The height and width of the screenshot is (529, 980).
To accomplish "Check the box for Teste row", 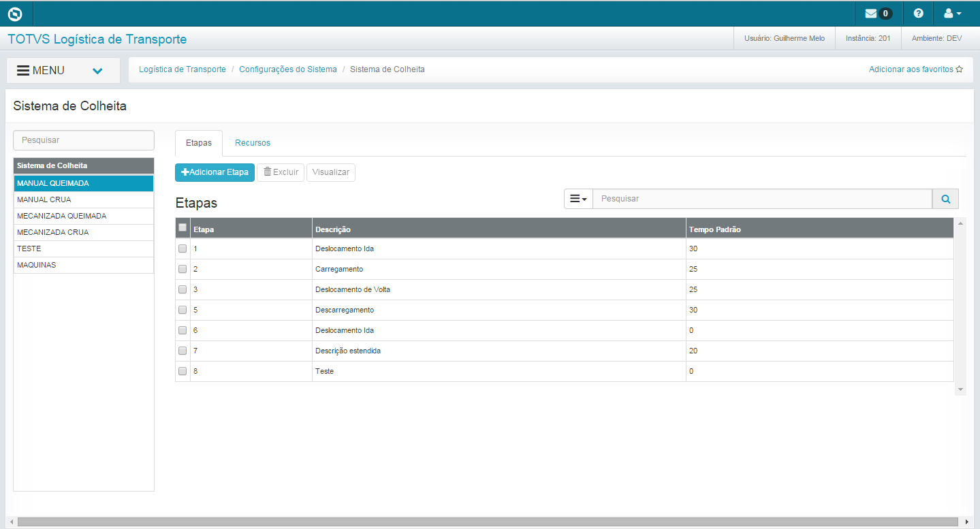I will (183, 371).
